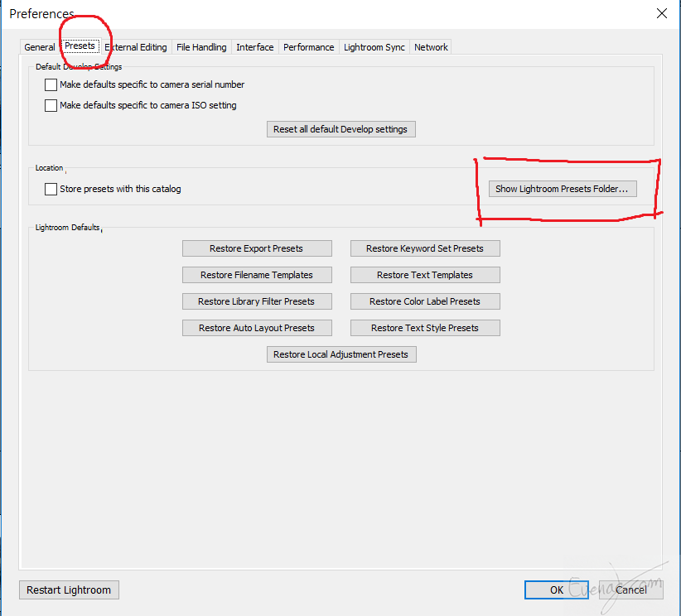The height and width of the screenshot is (616, 681).
Task: Open the Lightroom Sync tab
Action: click(x=374, y=47)
